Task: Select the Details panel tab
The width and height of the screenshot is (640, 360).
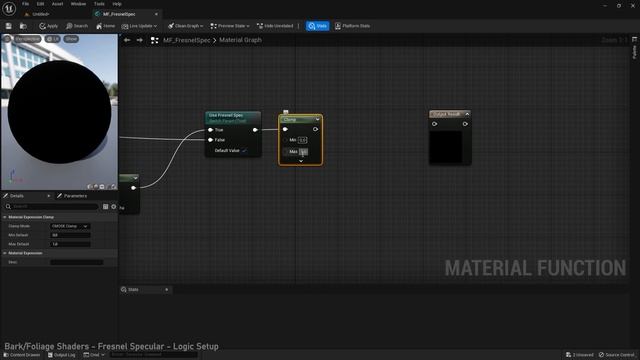Action: point(17,196)
